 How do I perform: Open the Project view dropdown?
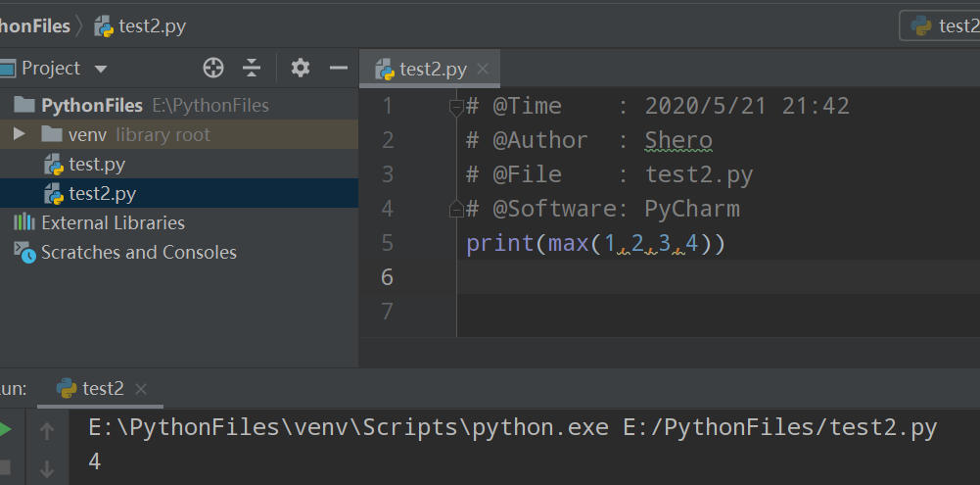point(101,69)
